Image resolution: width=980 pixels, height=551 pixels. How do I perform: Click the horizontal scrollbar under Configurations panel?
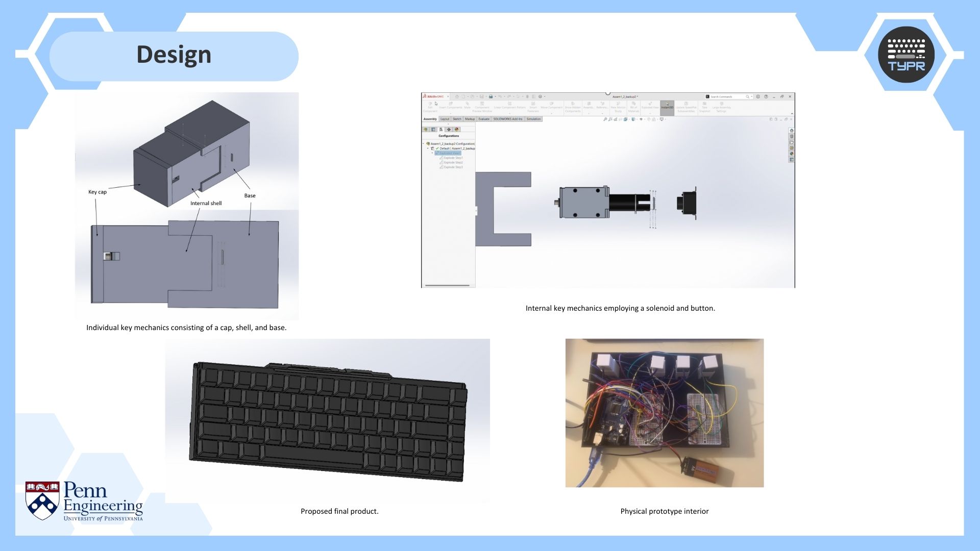pyautogui.click(x=447, y=285)
